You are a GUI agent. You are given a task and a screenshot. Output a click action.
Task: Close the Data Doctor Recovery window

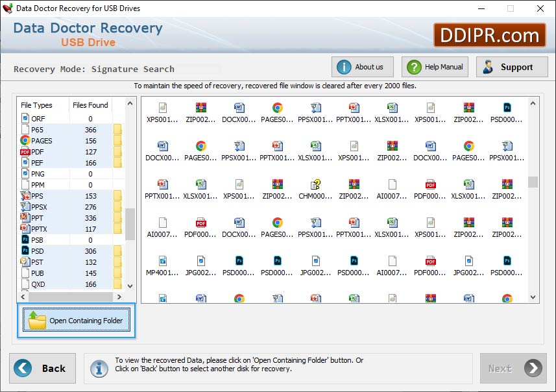tap(540, 8)
